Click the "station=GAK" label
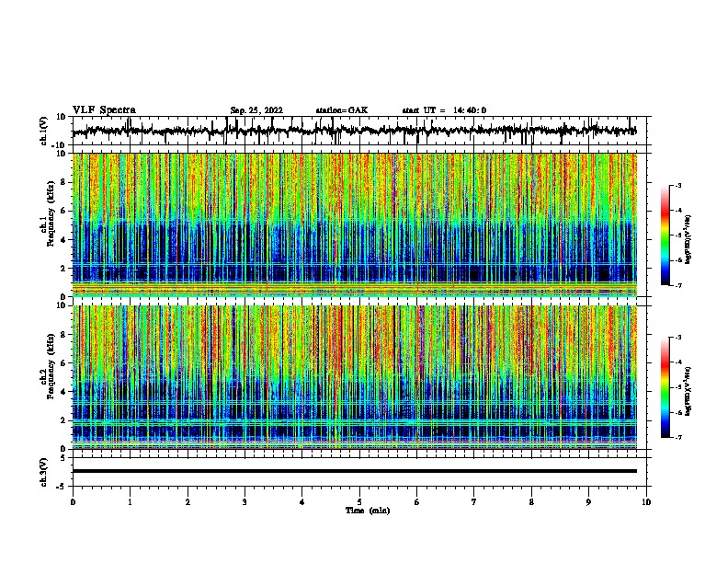The height and width of the screenshot is (563, 728). [342, 110]
